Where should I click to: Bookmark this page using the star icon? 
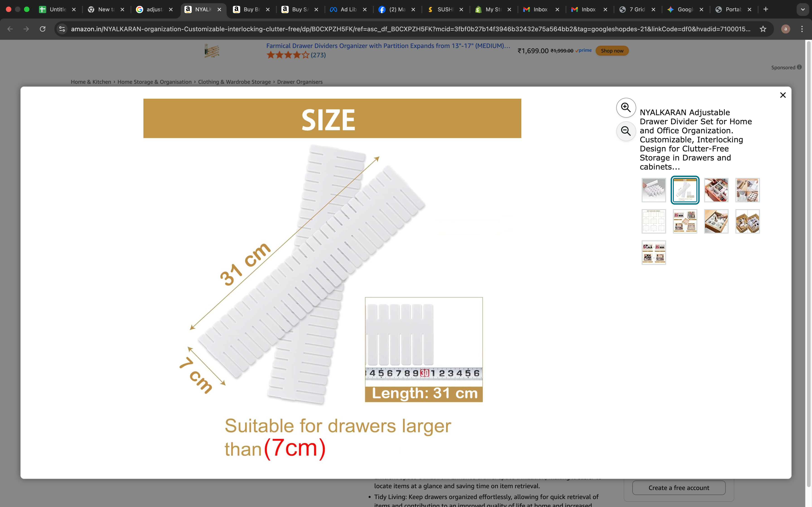[763, 29]
